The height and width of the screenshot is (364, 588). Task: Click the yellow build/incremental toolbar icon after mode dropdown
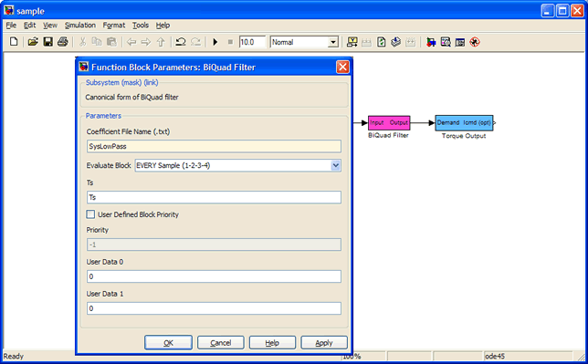click(x=352, y=42)
